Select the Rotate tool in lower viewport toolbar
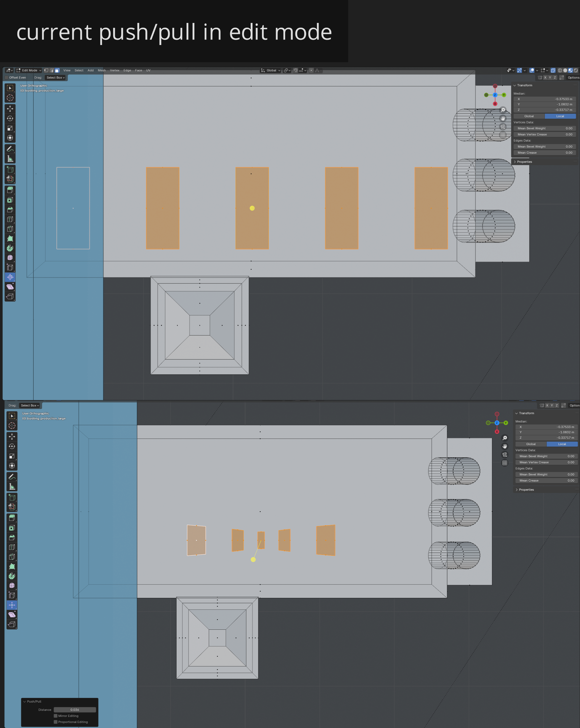580x728 pixels. coord(12,446)
